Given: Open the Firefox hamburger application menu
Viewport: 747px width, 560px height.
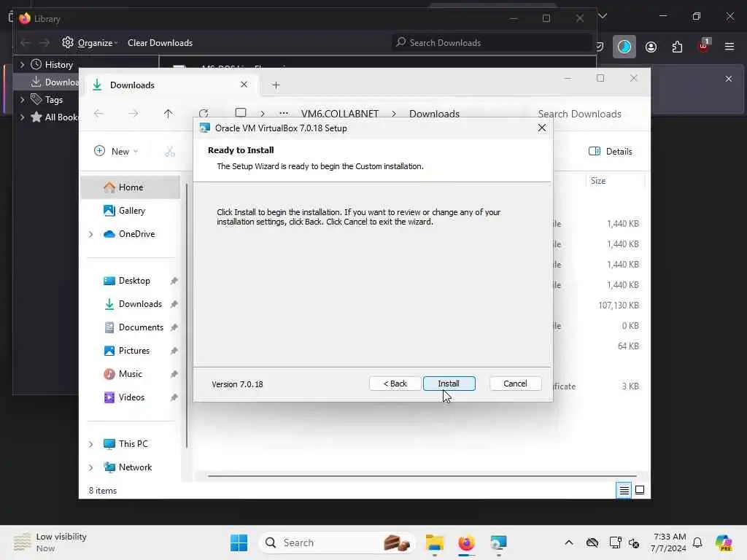Looking at the screenshot, I should tap(729, 47).
